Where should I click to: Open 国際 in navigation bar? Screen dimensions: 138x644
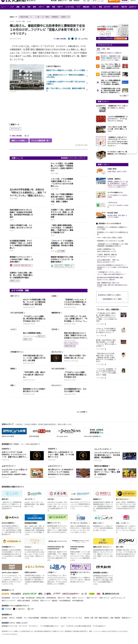(x=48, y=7)
